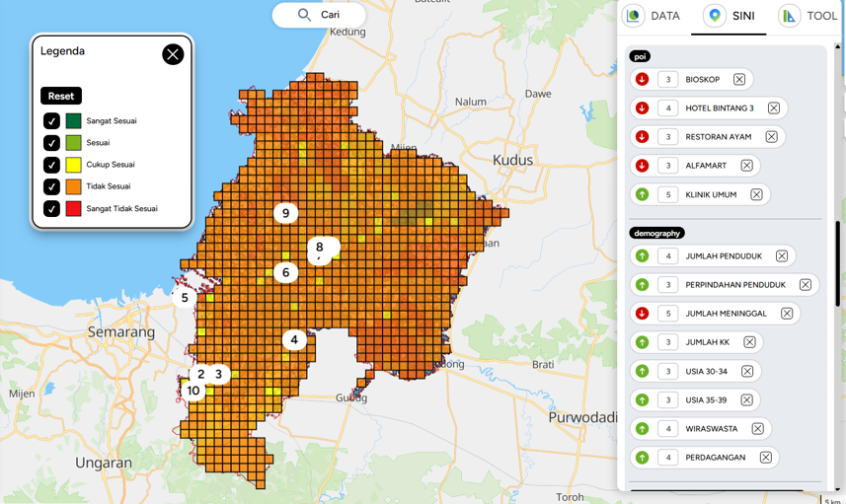The height and width of the screenshot is (504, 846).
Task: Click green up arrow beside KLINIK UMUM
Action: pos(642,195)
